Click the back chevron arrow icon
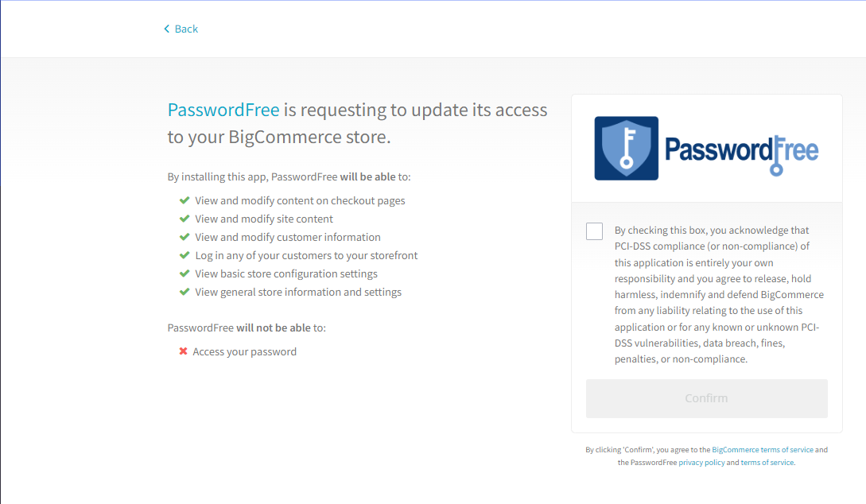Screen dimensions: 866x504 [167, 29]
